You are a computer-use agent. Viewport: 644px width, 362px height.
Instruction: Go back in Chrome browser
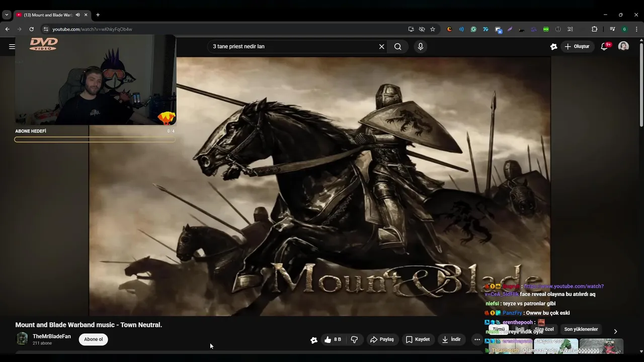7,29
